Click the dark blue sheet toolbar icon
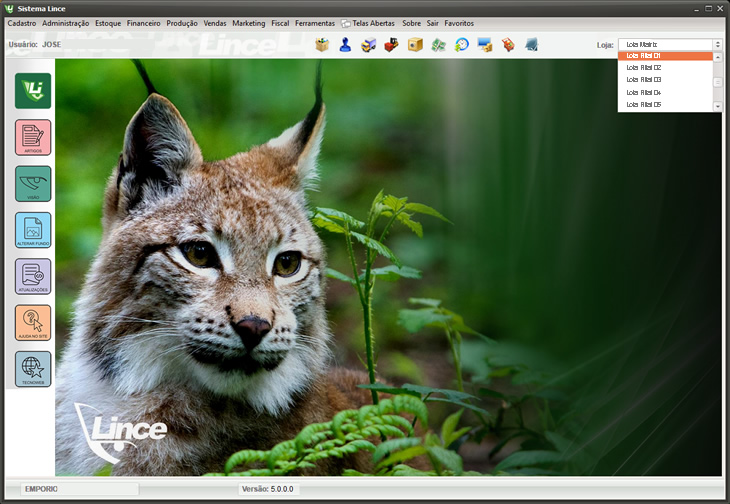This screenshot has width=730, height=504. pyautogui.click(x=531, y=45)
